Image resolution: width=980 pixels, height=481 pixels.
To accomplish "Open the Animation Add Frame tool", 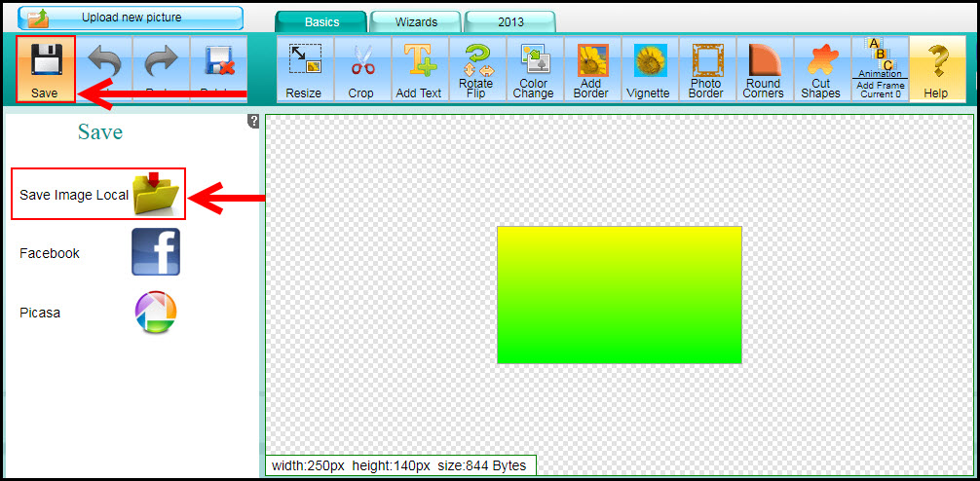I will (x=881, y=69).
